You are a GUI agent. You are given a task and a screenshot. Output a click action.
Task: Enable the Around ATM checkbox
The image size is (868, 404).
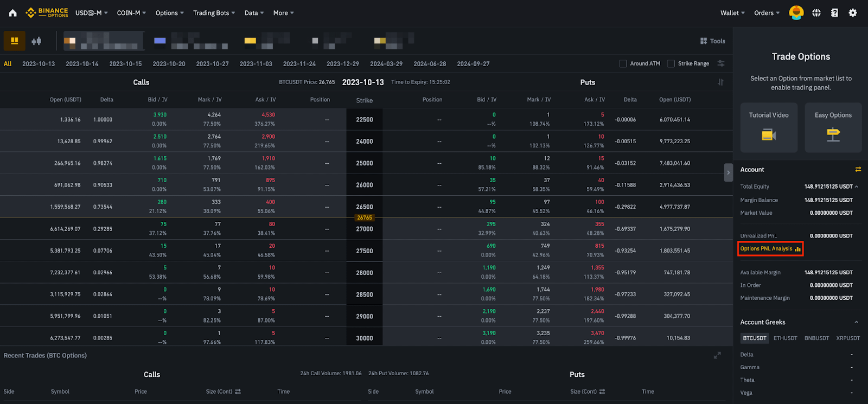[623, 63]
